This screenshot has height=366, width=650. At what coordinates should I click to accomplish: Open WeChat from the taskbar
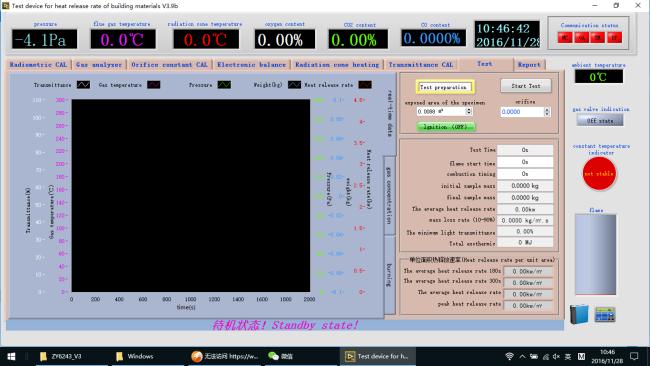pyautogui.click(x=281, y=356)
